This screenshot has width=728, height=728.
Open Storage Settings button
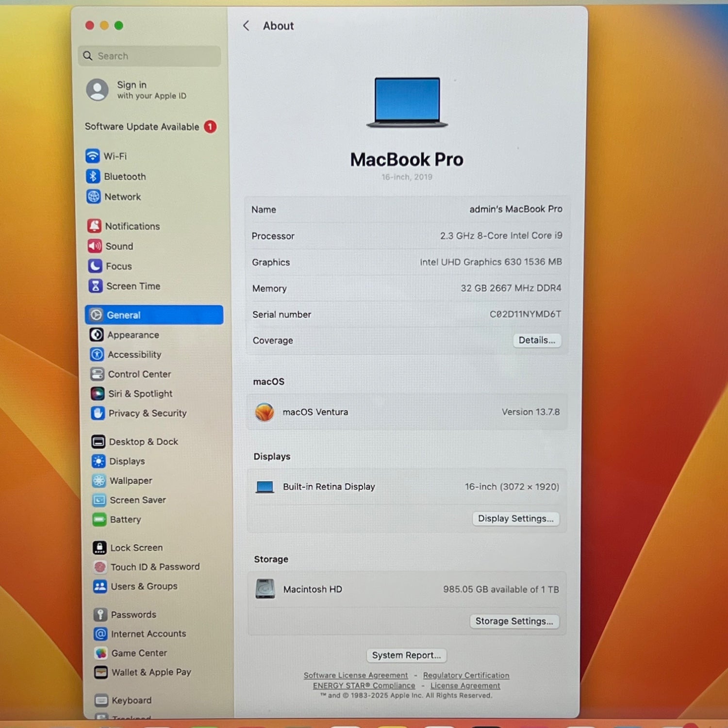coord(514,621)
